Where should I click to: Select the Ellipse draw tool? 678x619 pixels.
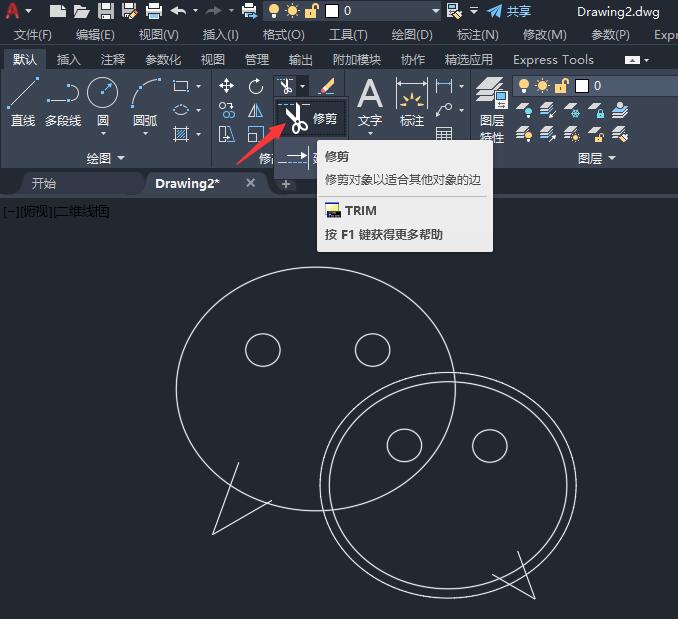pyautogui.click(x=181, y=110)
